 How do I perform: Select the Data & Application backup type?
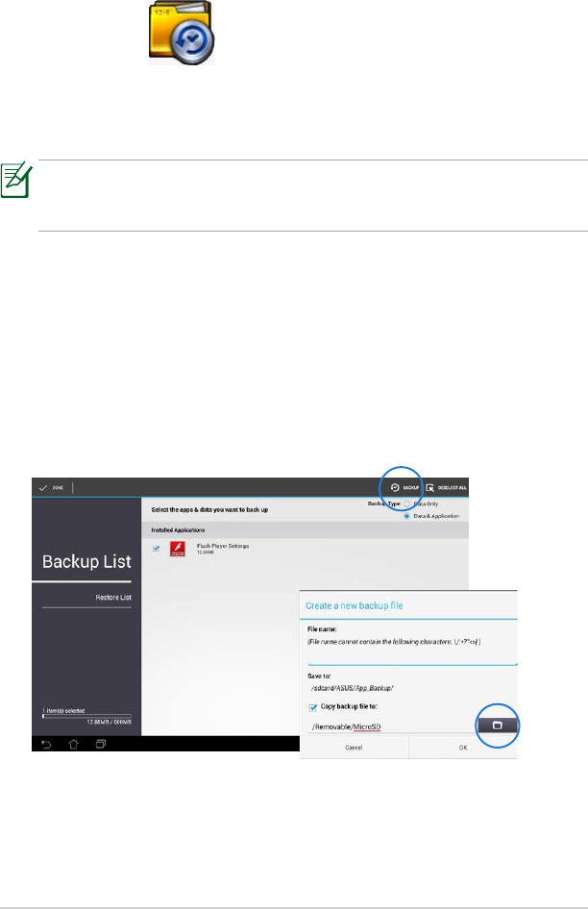(407, 516)
